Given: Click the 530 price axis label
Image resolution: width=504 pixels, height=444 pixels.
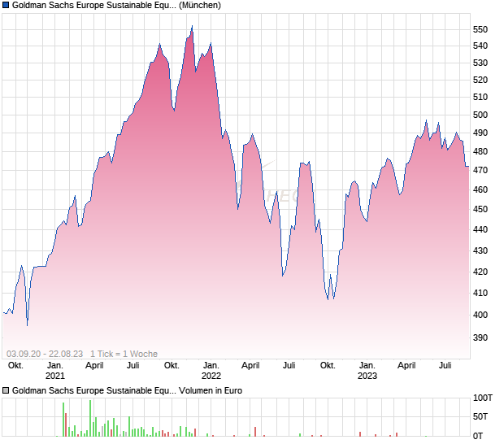Looking at the screenshot, I should point(480,63).
